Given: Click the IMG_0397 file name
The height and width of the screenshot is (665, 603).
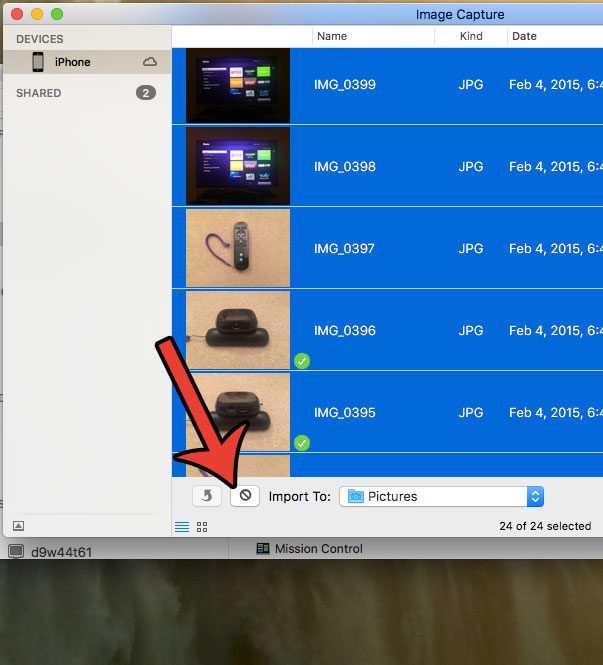Looking at the screenshot, I should (x=344, y=249).
